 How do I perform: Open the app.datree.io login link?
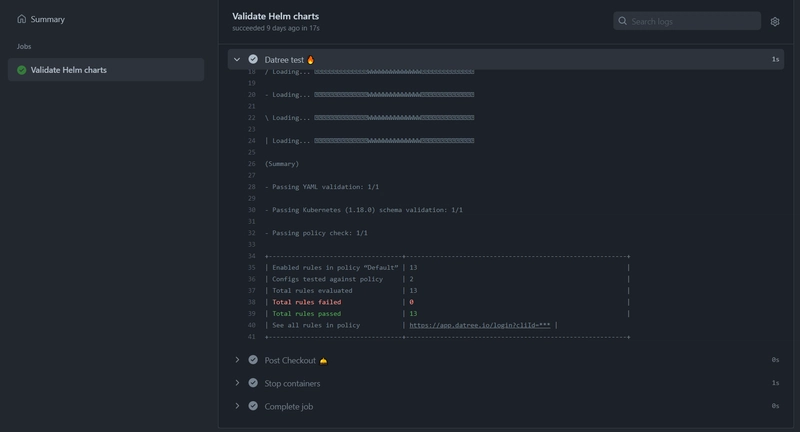coord(480,325)
